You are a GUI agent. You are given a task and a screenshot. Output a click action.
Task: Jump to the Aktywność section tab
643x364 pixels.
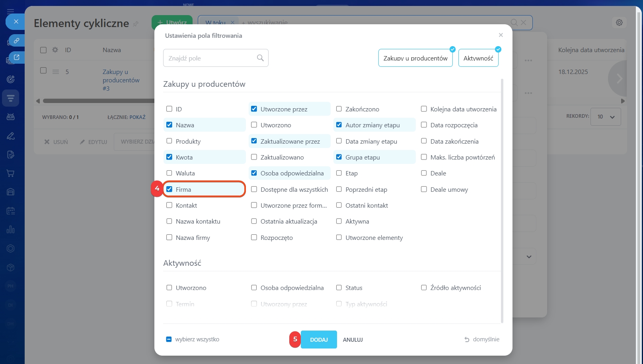tap(478, 58)
